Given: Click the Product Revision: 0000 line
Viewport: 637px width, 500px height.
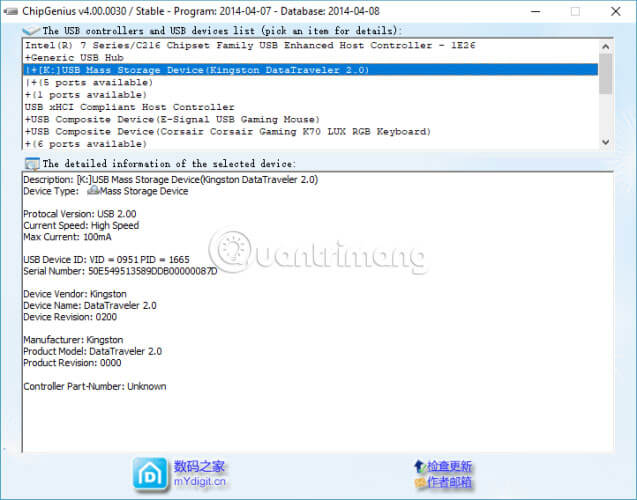Looking at the screenshot, I should (72, 363).
